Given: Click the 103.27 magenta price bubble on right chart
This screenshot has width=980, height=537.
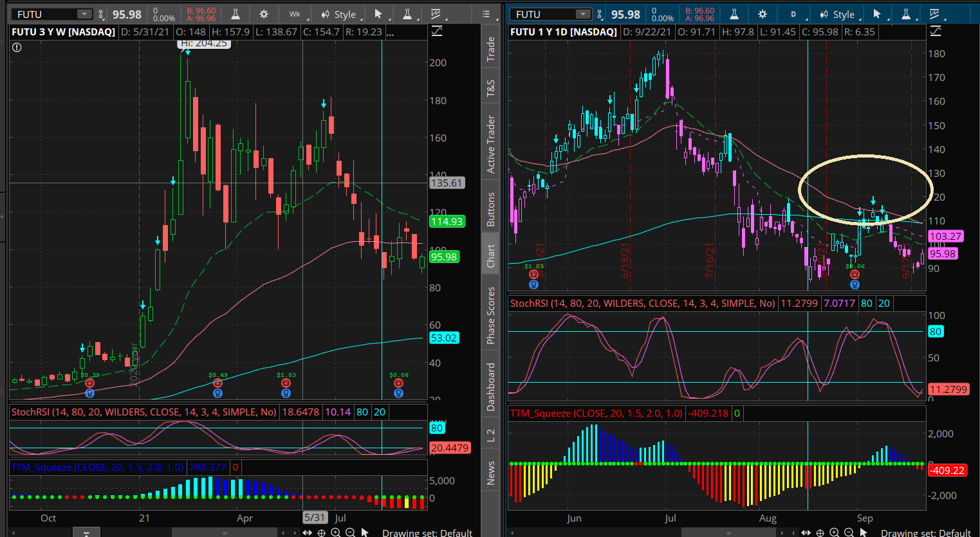Looking at the screenshot, I should click(x=945, y=236).
